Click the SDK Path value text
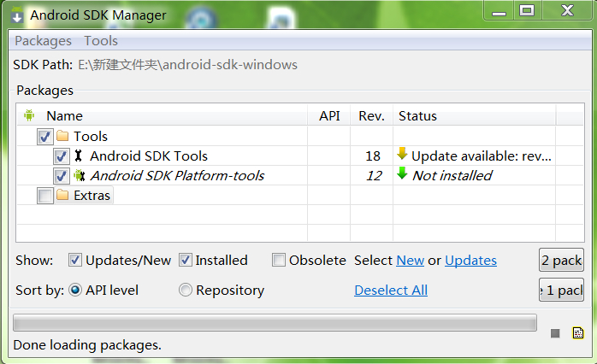597x364 pixels. (187, 65)
